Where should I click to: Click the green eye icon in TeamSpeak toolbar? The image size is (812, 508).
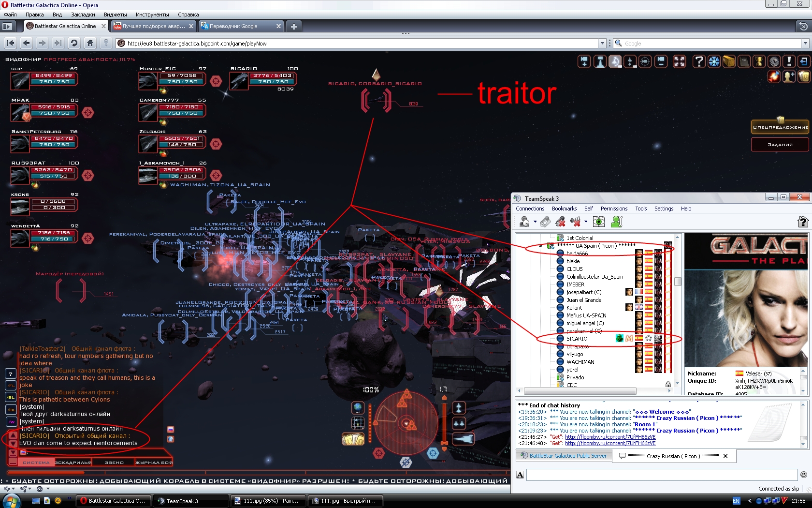tap(599, 222)
